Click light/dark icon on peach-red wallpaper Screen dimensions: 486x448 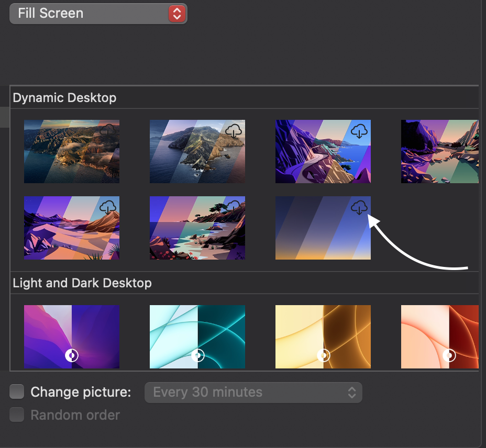[449, 355]
